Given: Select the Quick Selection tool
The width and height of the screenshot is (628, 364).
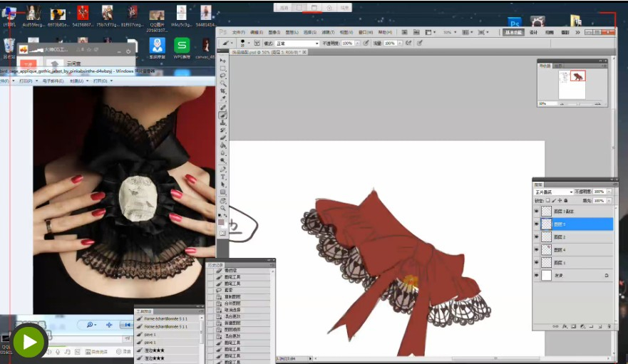Looking at the screenshot, I should pos(222,83).
